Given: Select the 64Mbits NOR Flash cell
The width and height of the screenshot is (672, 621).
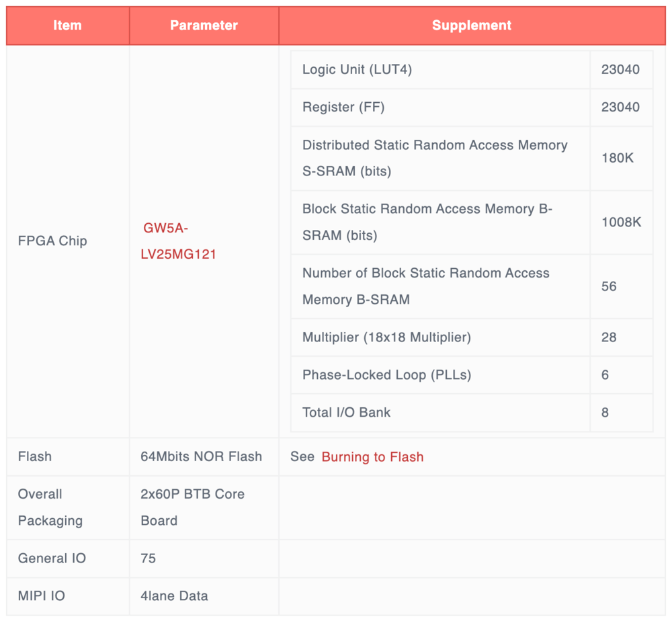Looking at the screenshot, I should (x=201, y=457).
